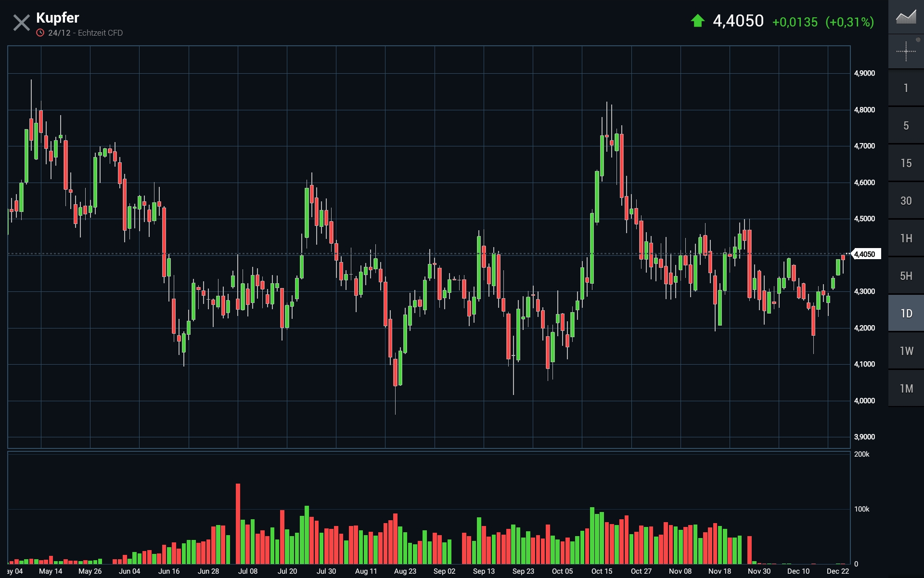Switch to 30 minute interval
Viewport: 924px width, 578px height.
pyautogui.click(x=906, y=201)
